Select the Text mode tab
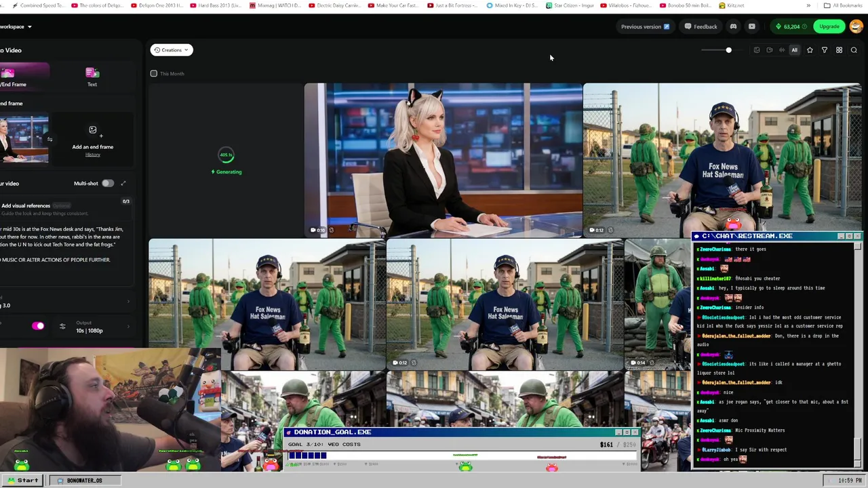 pos(92,77)
